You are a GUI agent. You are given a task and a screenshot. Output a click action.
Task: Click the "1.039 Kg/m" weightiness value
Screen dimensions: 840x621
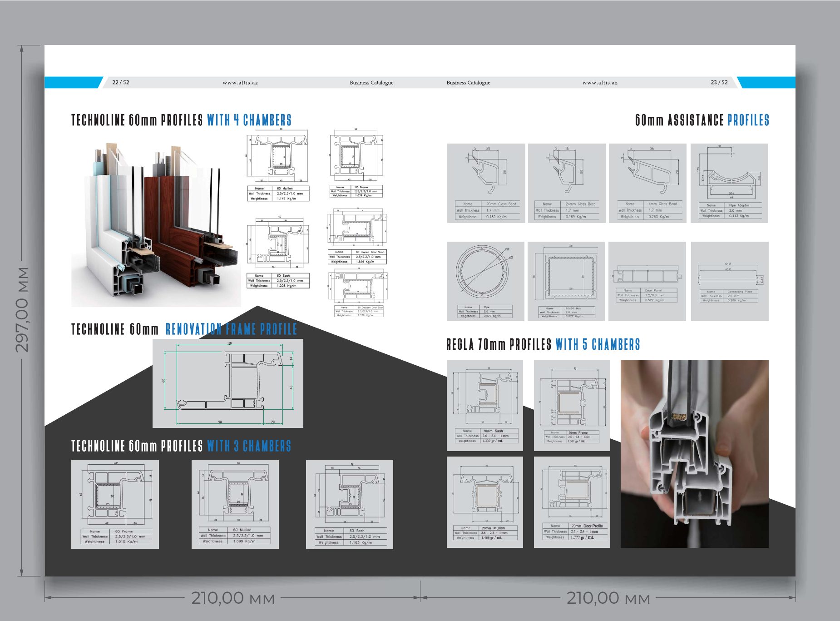click(363, 195)
